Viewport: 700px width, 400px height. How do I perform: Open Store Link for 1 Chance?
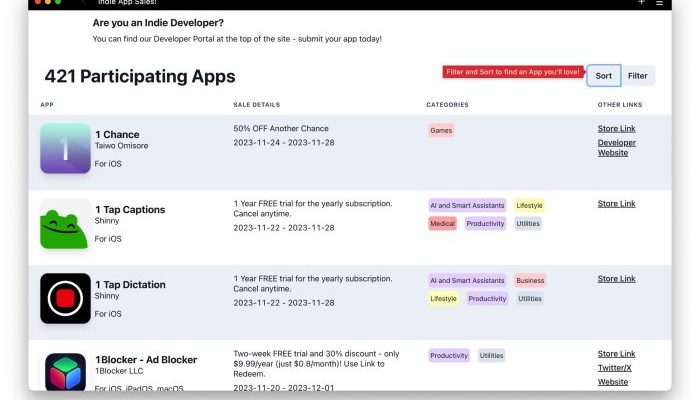click(617, 129)
